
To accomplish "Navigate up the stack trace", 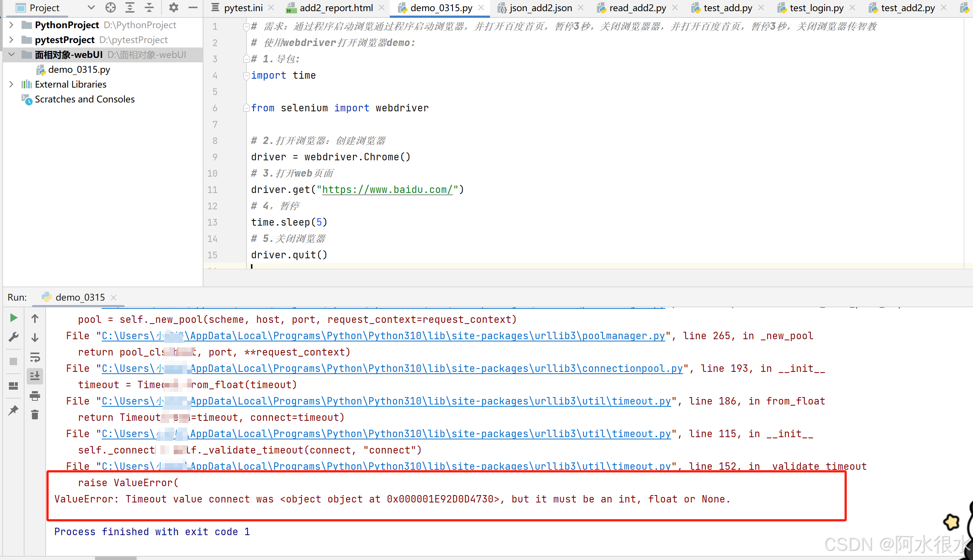I will pyautogui.click(x=35, y=318).
